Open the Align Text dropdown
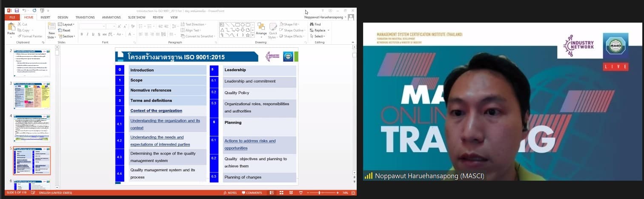 pos(192,30)
